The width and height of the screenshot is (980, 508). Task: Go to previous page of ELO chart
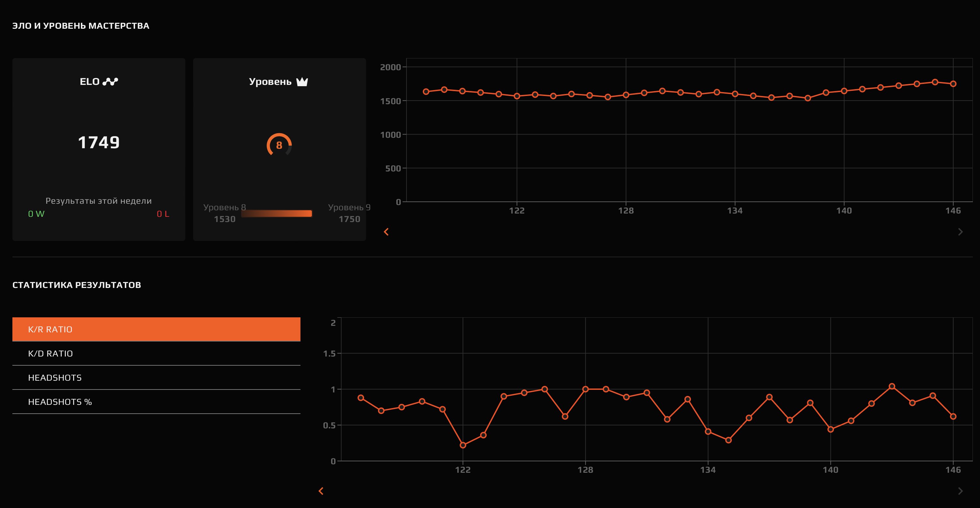click(x=386, y=231)
